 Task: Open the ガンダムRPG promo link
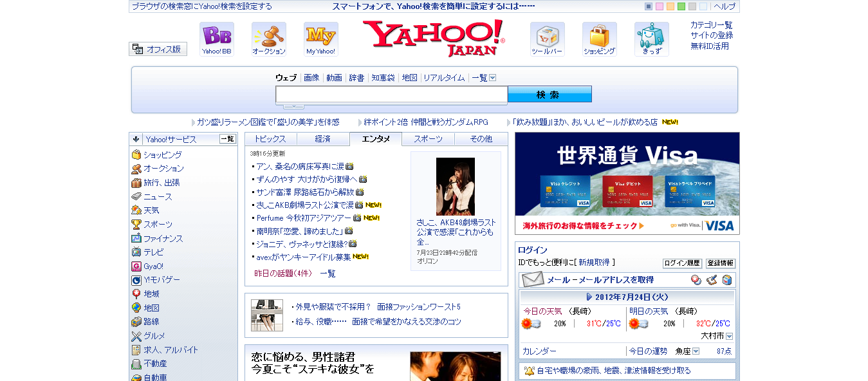click(426, 122)
